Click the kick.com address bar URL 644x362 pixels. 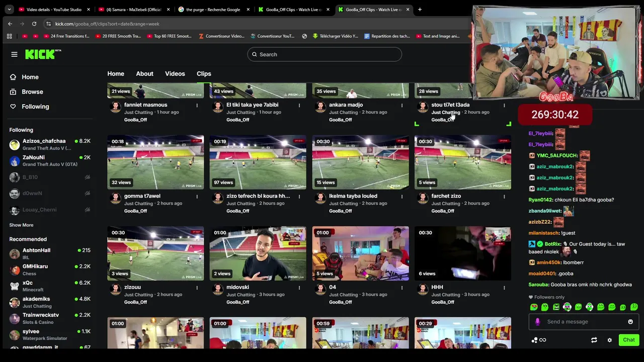pyautogui.click(x=107, y=24)
